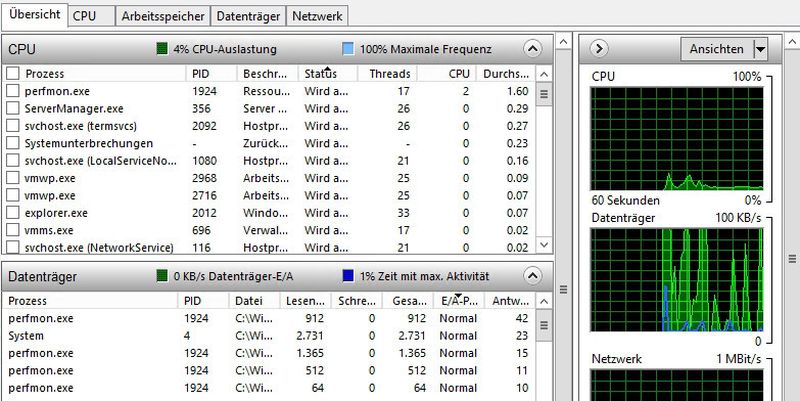Click CPU table scroll-up arrow
The width and height of the screenshot is (800, 401).
(x=544, y=74)
